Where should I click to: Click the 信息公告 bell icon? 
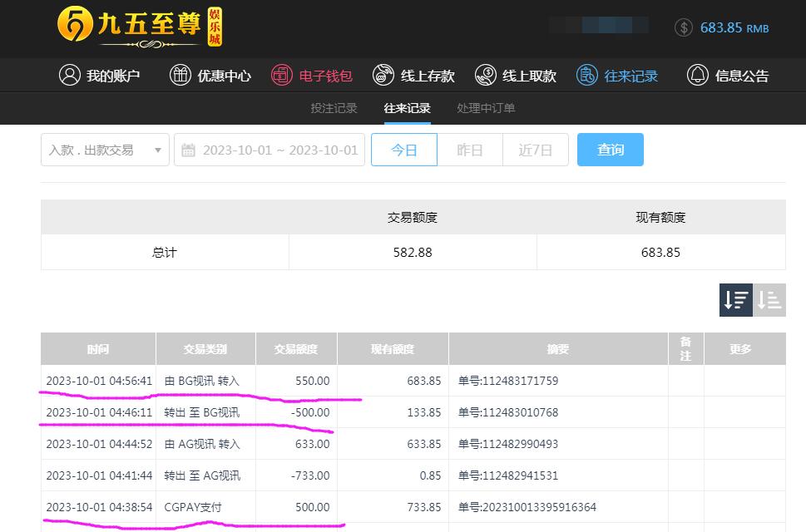698,75
